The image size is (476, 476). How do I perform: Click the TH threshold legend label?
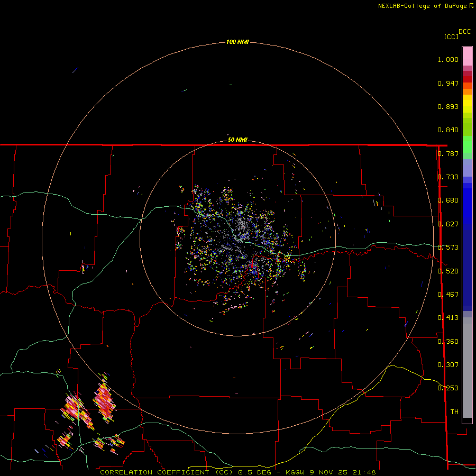coord(454,412)
